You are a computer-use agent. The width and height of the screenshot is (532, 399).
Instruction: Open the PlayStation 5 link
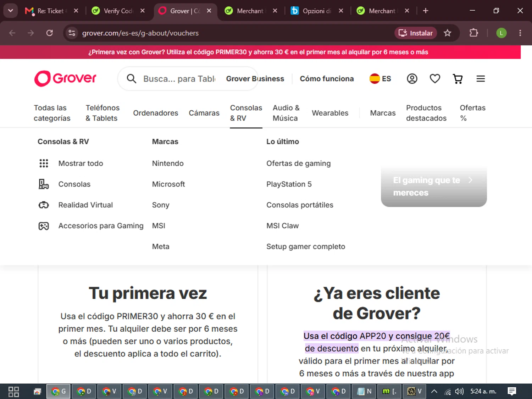click(x=289, y=184)
